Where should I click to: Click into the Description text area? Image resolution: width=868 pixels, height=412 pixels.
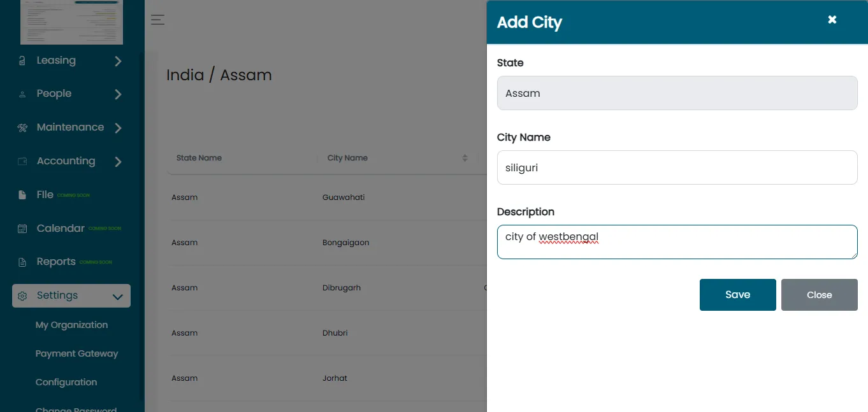click(x=677, y=242)
